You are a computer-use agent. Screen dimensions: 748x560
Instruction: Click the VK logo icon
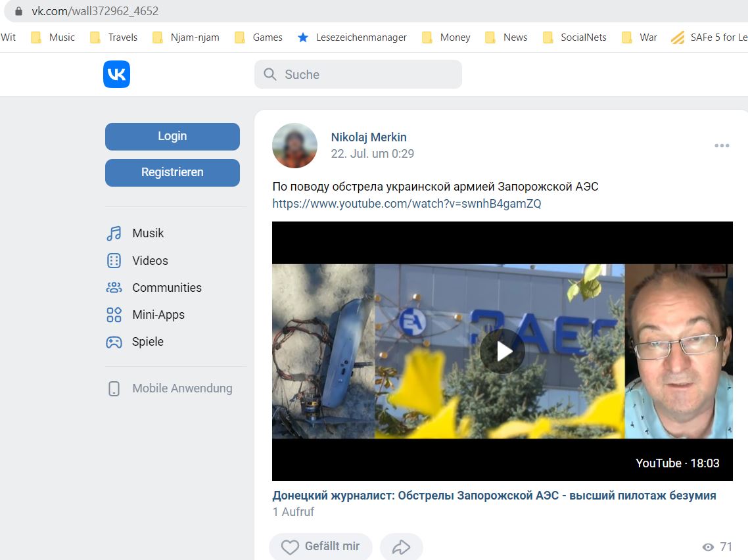116,74
